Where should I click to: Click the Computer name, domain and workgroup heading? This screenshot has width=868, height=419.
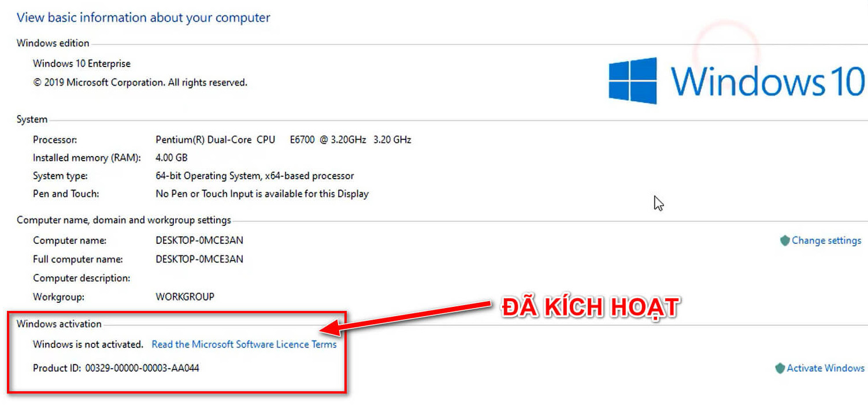(124, 220)
